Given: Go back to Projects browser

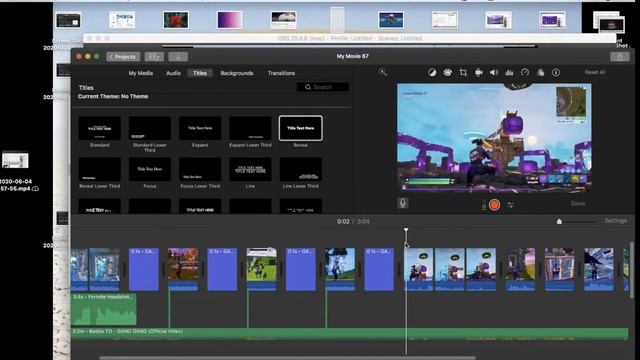Looking at the screenshot, I should point(123,57).
